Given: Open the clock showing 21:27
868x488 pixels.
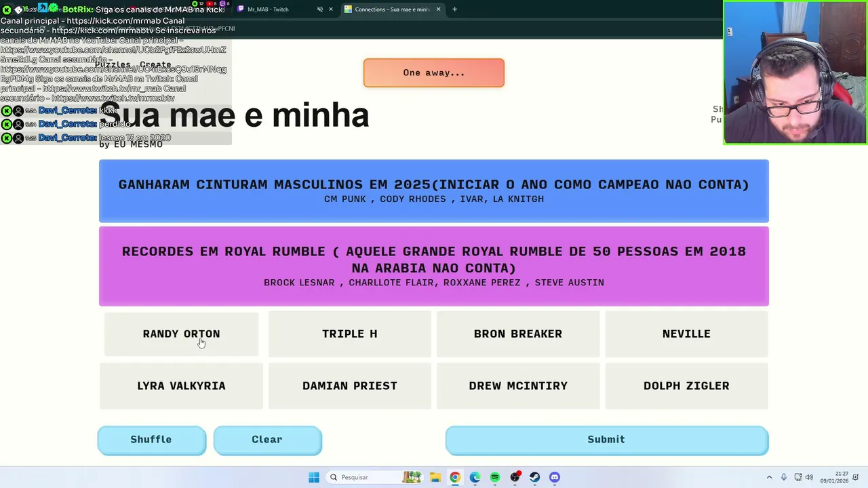Looking at the screenshot, I should tap(834, 477).
